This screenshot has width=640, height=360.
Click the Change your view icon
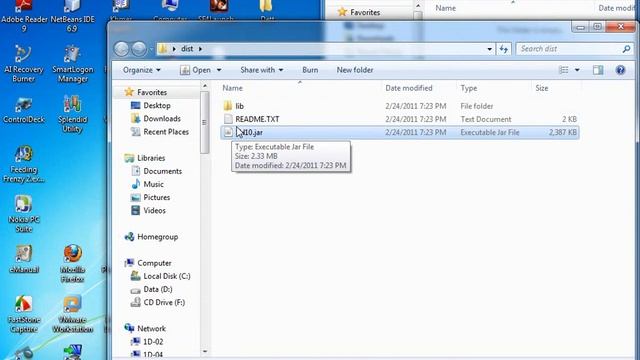coord(564,70)
